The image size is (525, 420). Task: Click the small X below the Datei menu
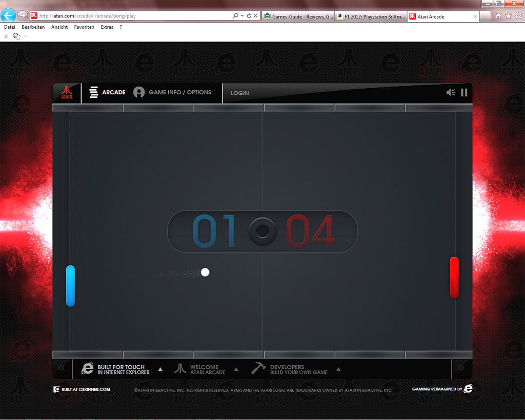click(6, 36)
